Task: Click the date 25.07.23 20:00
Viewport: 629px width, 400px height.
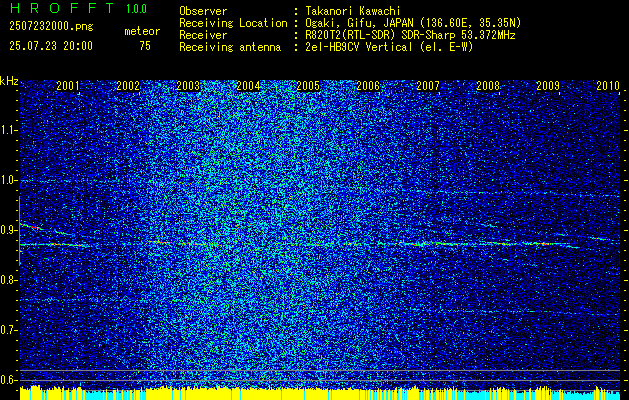Action: coord(51,46)
